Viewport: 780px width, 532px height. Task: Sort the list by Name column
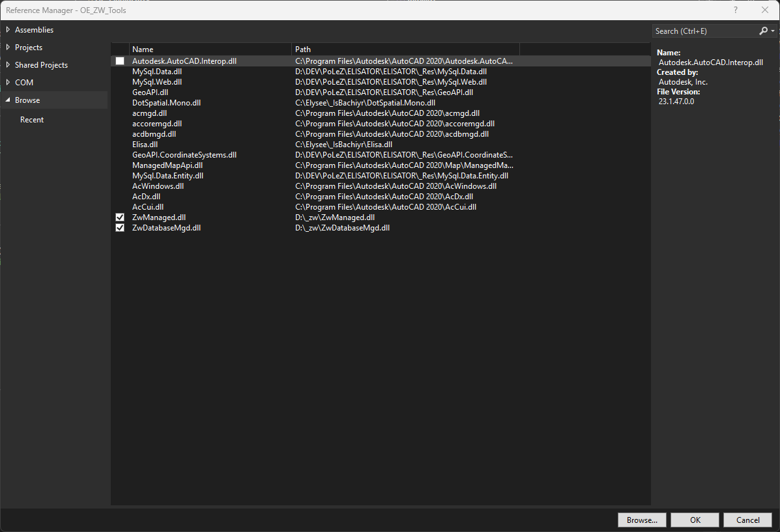pos(210,49)
